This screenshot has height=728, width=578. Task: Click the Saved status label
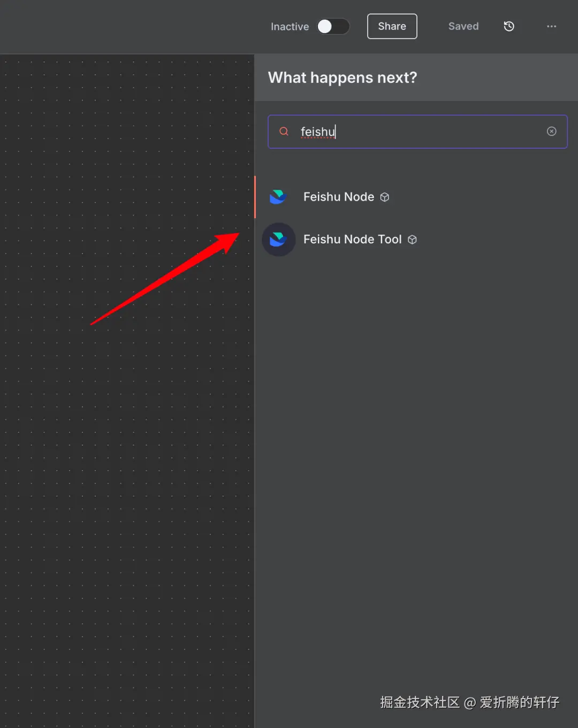click(463, 26)
